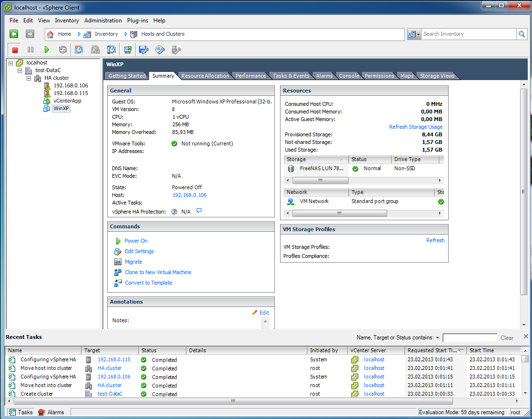Collapse the localhost tree node

point(11,63)
